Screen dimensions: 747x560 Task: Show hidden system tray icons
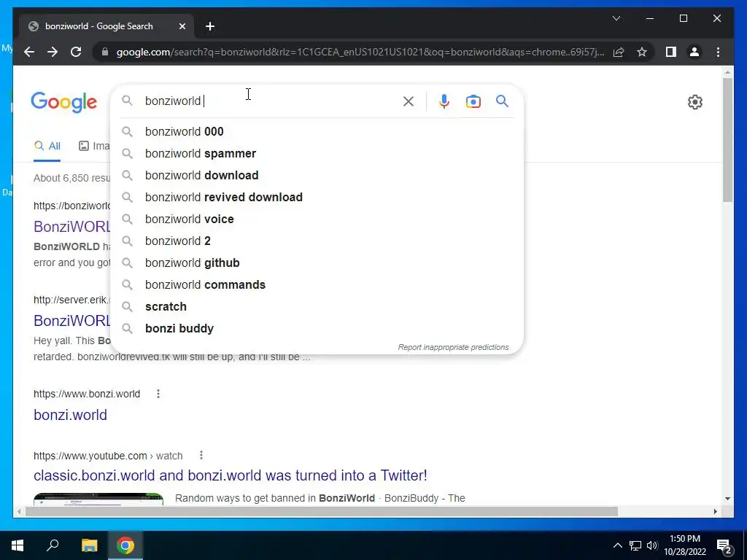(617, 545)
